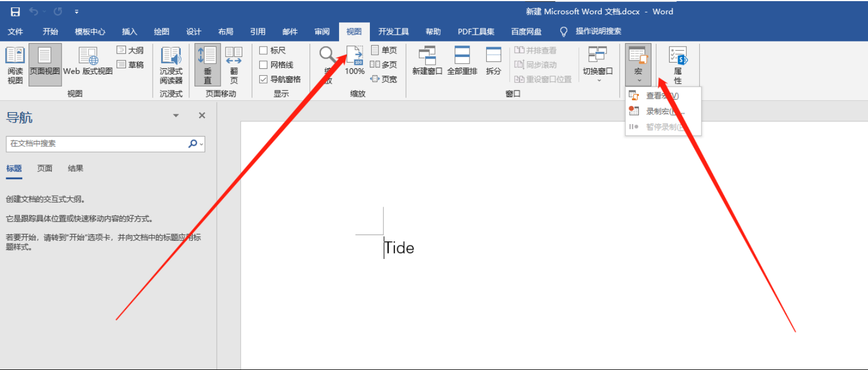Select 单页 page view

(x=385, y=50)
